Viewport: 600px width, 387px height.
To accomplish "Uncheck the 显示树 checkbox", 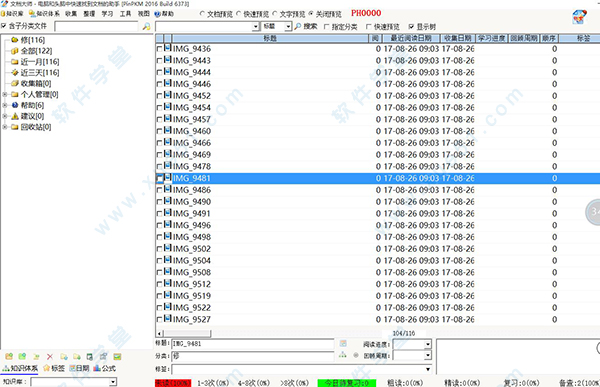I will point(411,26).
